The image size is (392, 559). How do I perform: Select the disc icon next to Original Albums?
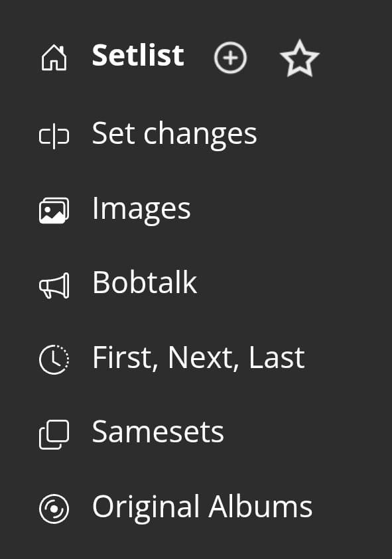click(x=54, y=507)
